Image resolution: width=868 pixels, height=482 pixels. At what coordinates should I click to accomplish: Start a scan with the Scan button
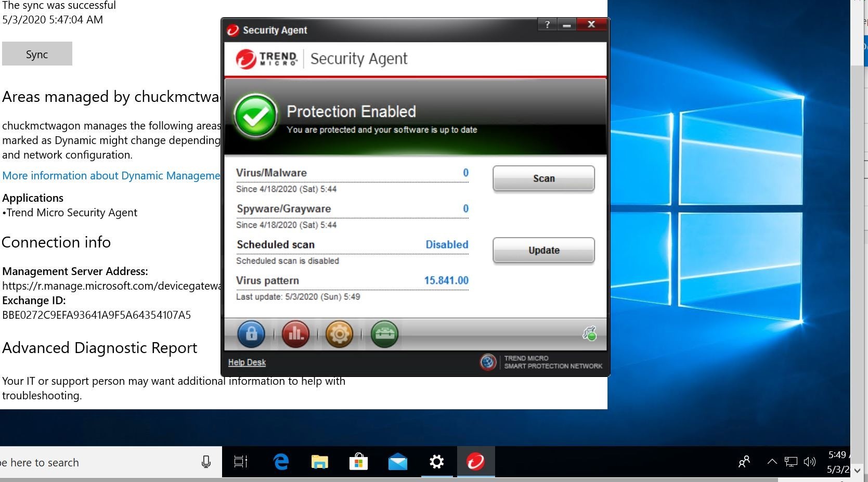543,178
